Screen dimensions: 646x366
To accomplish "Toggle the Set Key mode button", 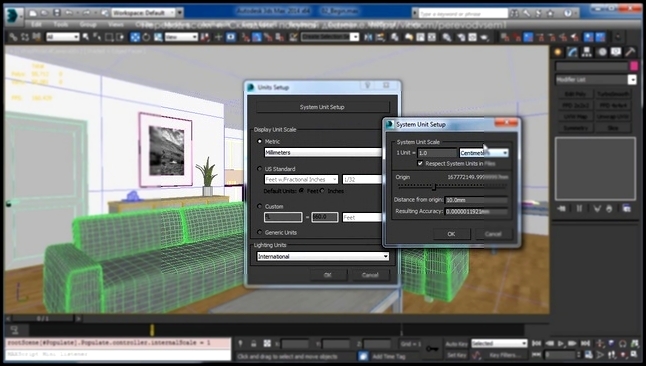I will pos(456,354).
